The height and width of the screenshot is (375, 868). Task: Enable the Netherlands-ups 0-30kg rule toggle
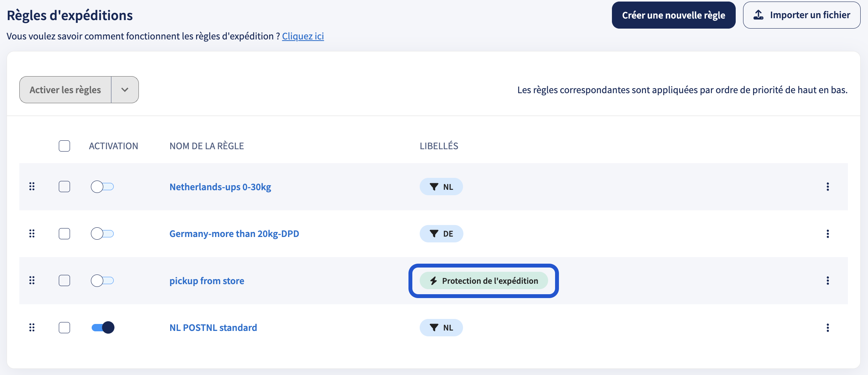[x=103, y=187]
